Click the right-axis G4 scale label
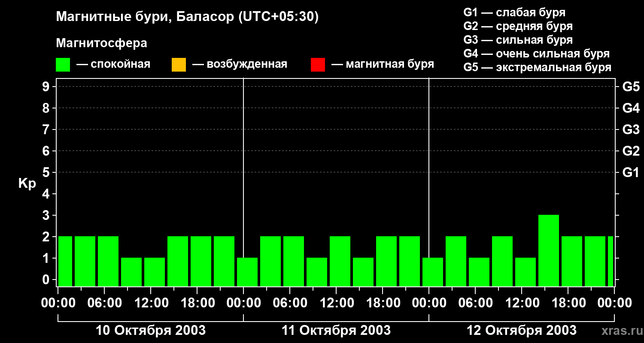 pos(631,108)
